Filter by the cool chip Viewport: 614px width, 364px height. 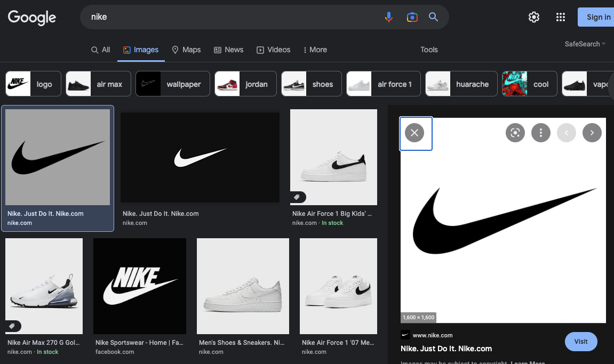(x=529, y=84)
